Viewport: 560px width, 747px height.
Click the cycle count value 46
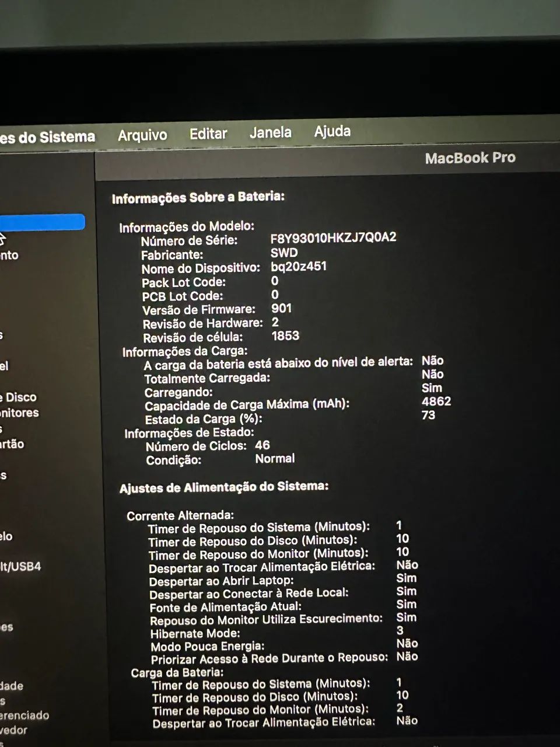pos(262,445)
